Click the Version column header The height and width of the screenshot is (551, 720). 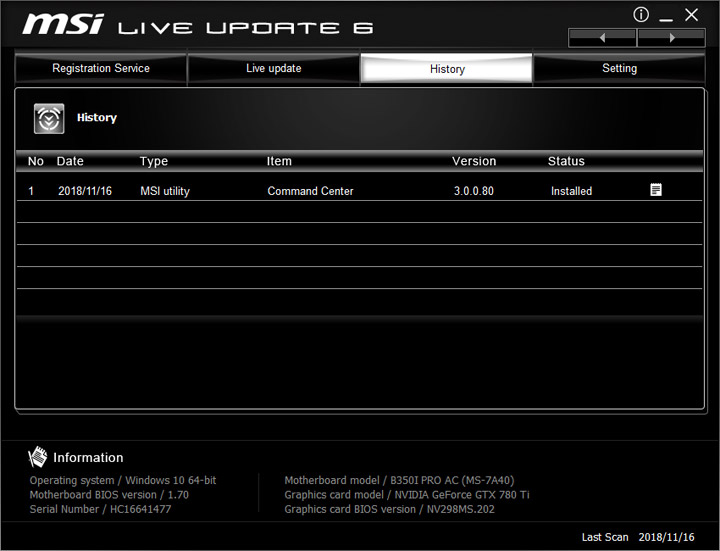[x=474, y=161]
